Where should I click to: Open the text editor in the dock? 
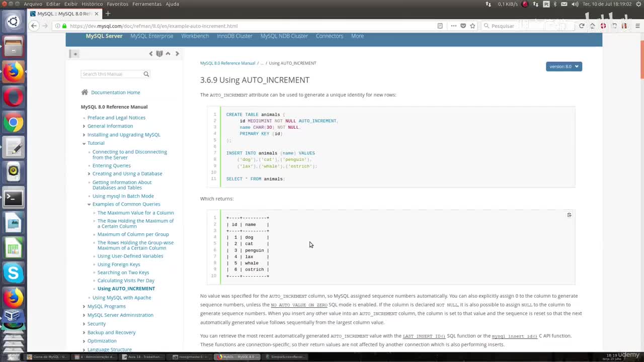[13, 147]
